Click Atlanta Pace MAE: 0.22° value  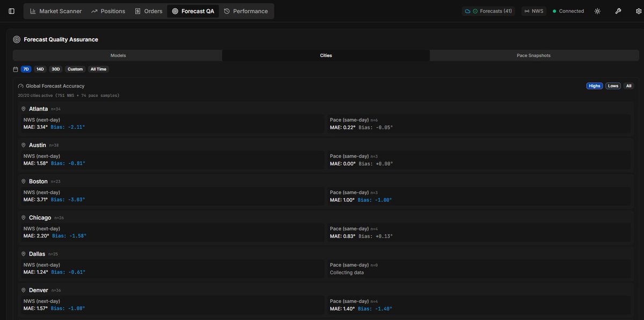point(343,127)
